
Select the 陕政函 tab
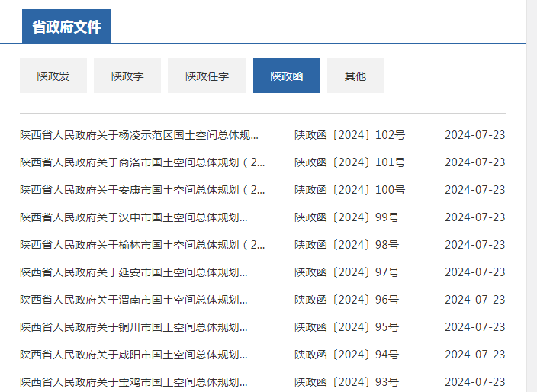[287, 76]
